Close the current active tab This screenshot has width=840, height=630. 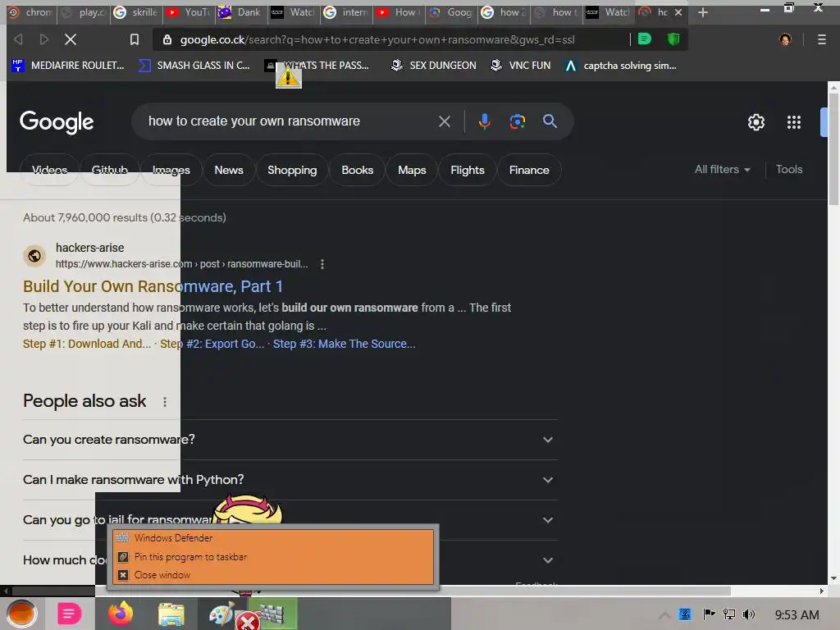[x=678, y=12]
